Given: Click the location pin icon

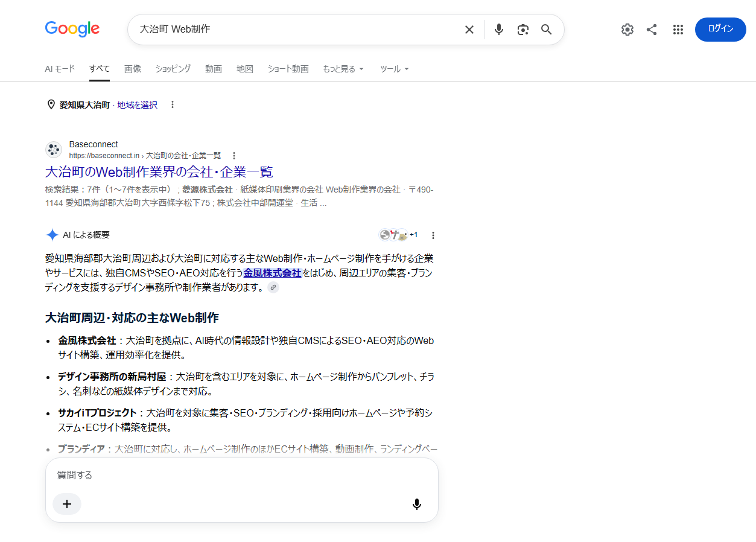Looking at the screenshot, I should click(x=51, y=104).
